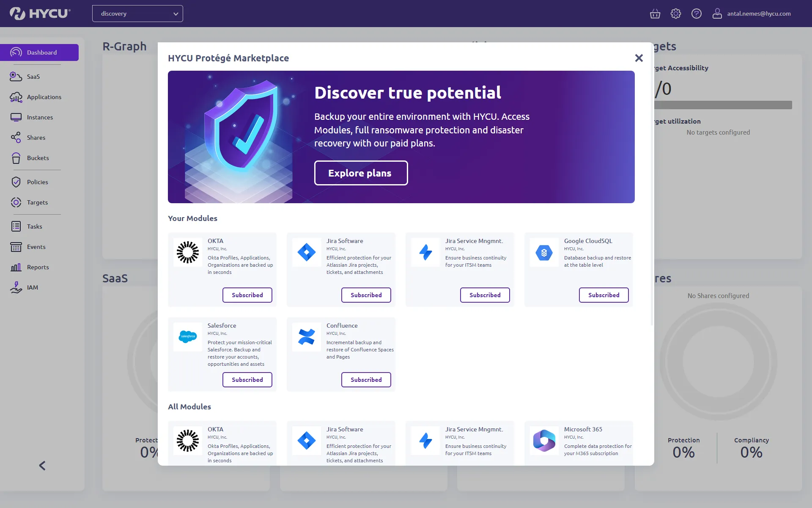Click the Confluence module logo
The image size is (812, 508).
click(x=306, y=337)
